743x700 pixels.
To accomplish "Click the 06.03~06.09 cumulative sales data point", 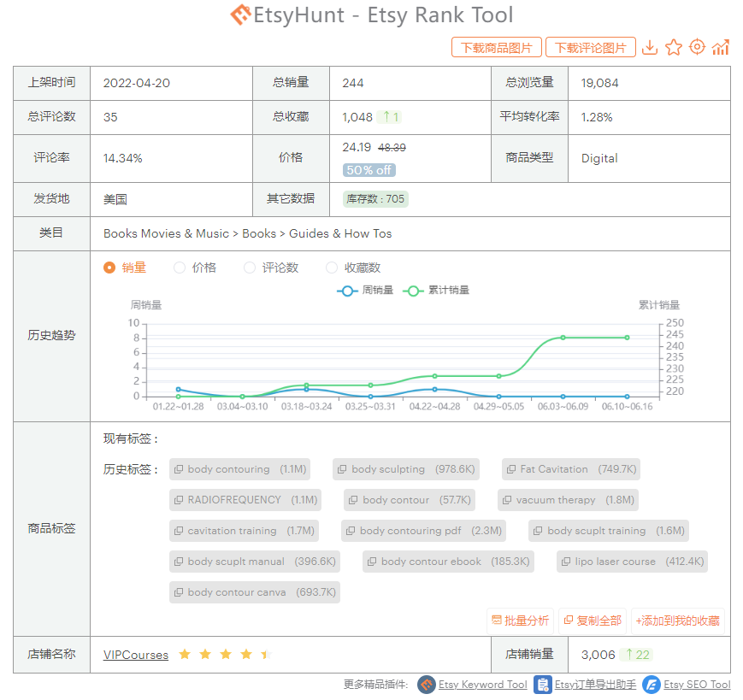I will tap(563, 338).
